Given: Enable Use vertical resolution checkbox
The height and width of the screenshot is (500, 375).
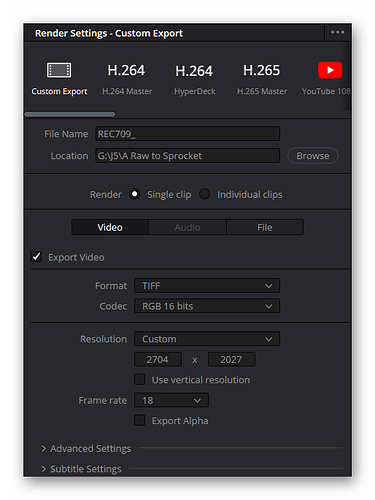Looking at the screenshot, I should (x=139, y=379).
